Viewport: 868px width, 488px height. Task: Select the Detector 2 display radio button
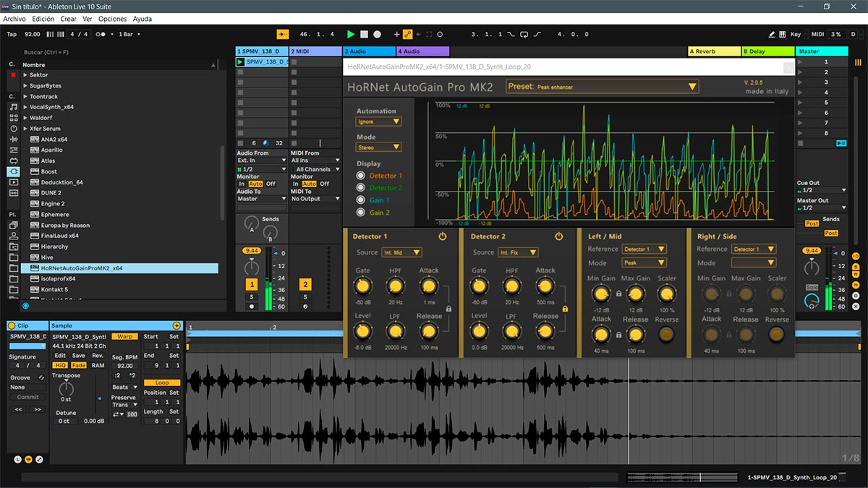tap(361, 188)
